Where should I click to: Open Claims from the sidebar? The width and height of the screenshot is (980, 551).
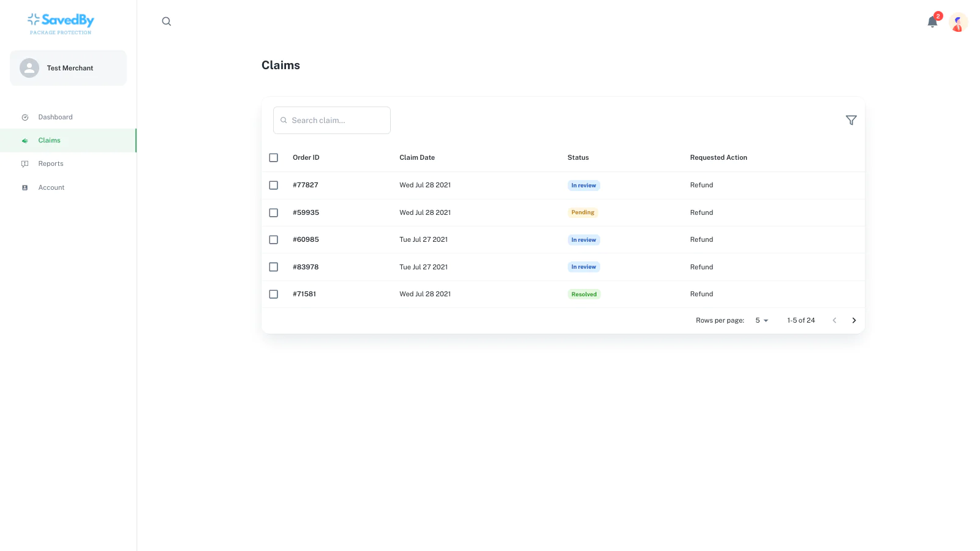pos(68,141)
